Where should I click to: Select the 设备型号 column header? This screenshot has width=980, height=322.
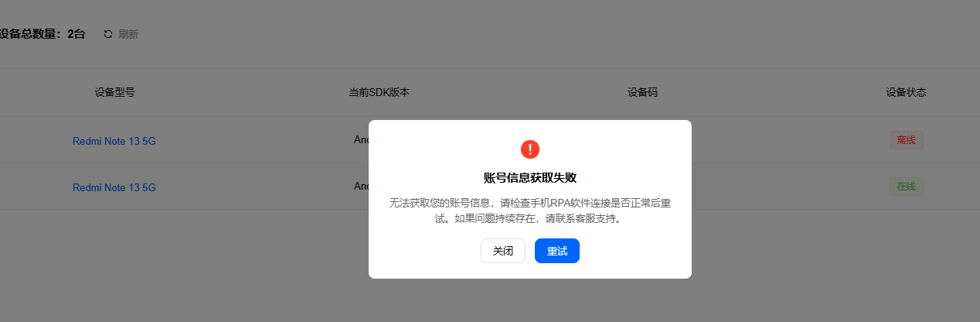(x=114, y=92)
